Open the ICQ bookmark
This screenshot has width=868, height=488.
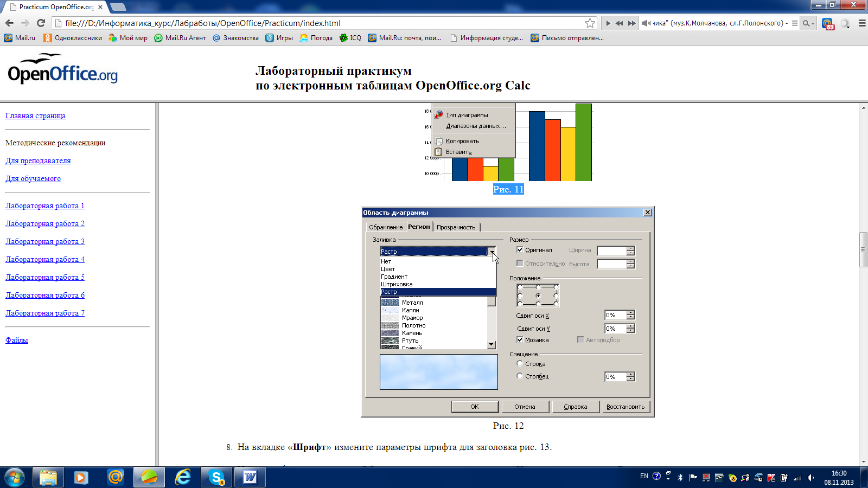pos(350,38)
